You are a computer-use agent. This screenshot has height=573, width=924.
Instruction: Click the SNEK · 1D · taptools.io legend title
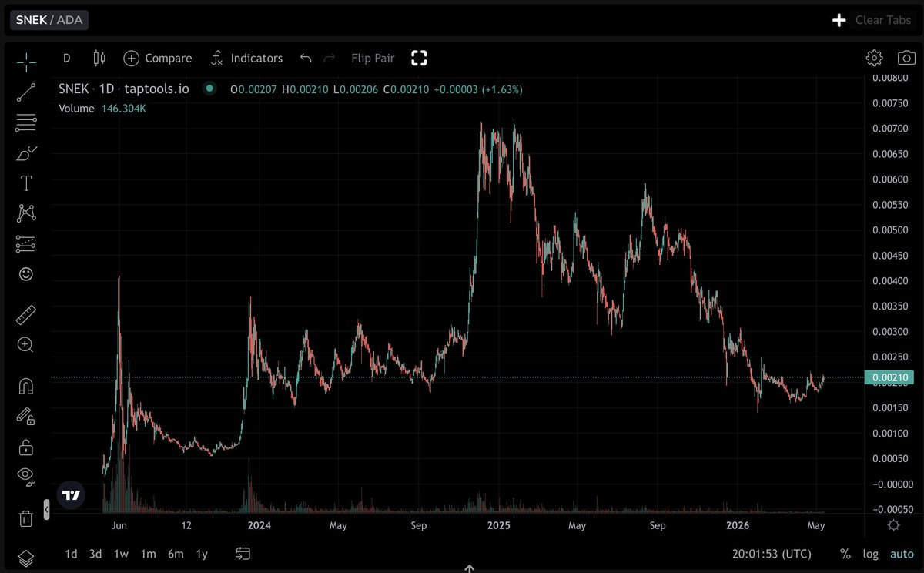[124, 89]
